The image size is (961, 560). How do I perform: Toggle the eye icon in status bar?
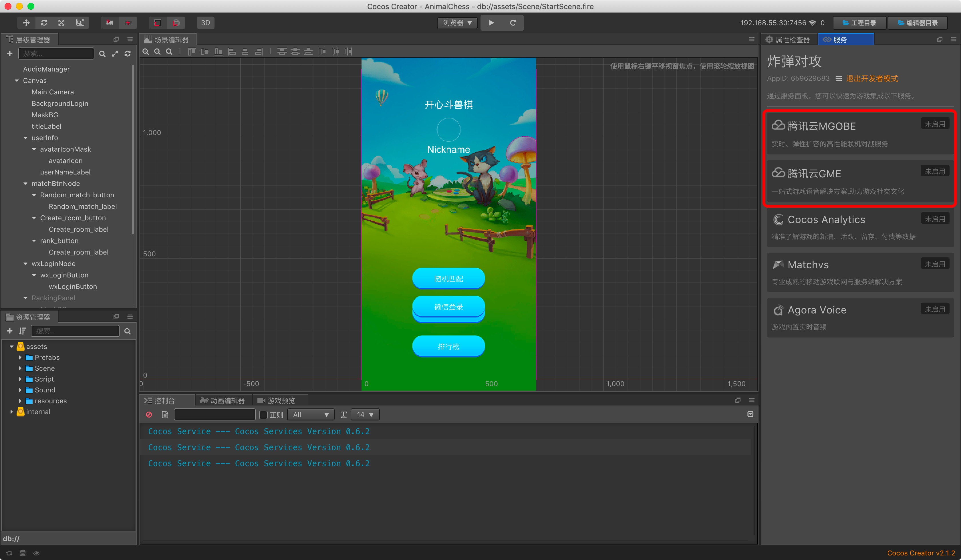pyautogui.click(x=36, y=553)
